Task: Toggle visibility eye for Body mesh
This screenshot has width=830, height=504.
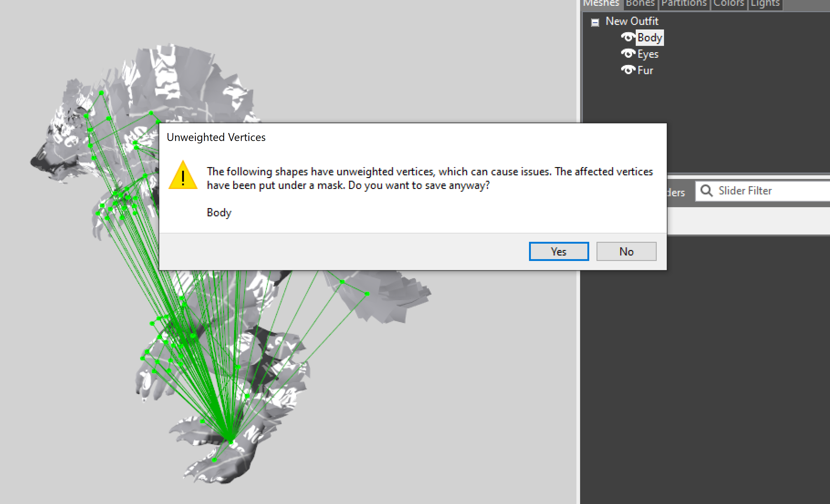Action: (x=628, y=37)
